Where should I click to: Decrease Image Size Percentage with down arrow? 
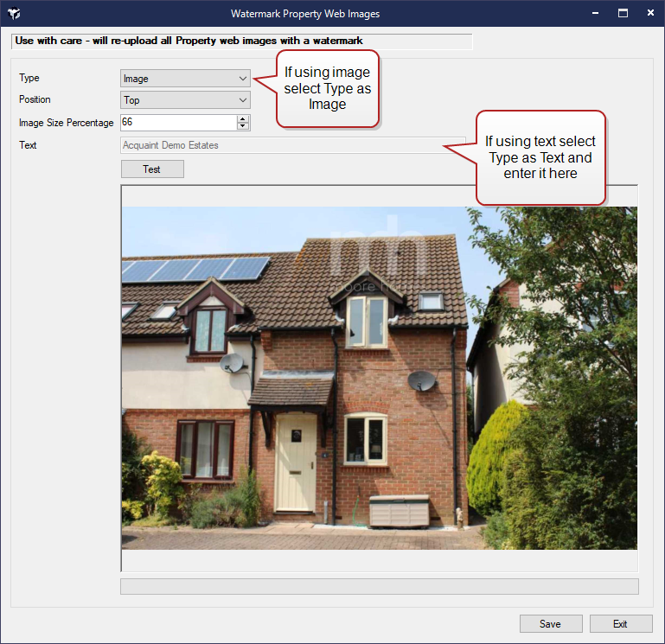coord(243,126)
